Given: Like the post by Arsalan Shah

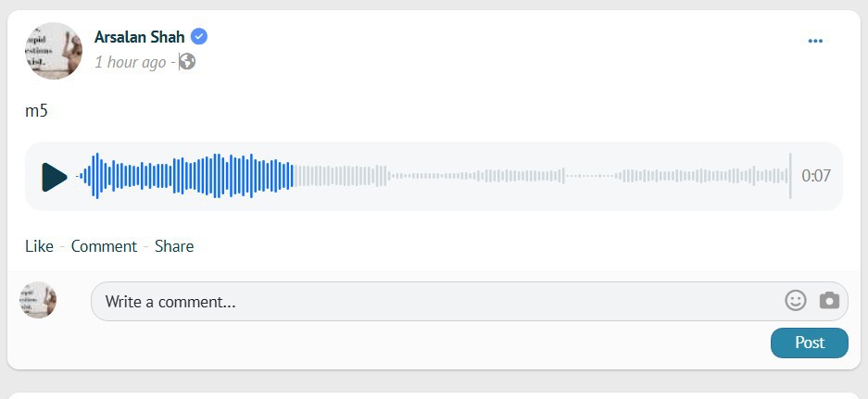Looking at the screenshot, I should pos(39,246).
